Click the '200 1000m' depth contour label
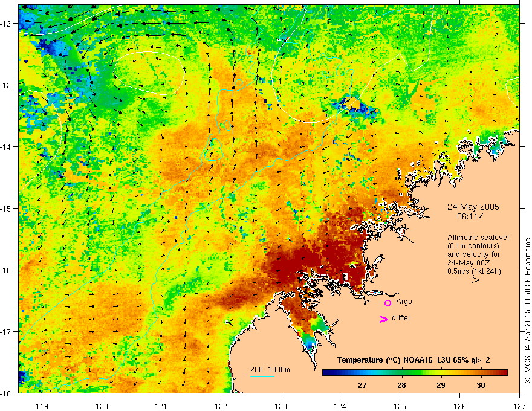The height and width of the screenshot is (411, 532). click(270, 370)
